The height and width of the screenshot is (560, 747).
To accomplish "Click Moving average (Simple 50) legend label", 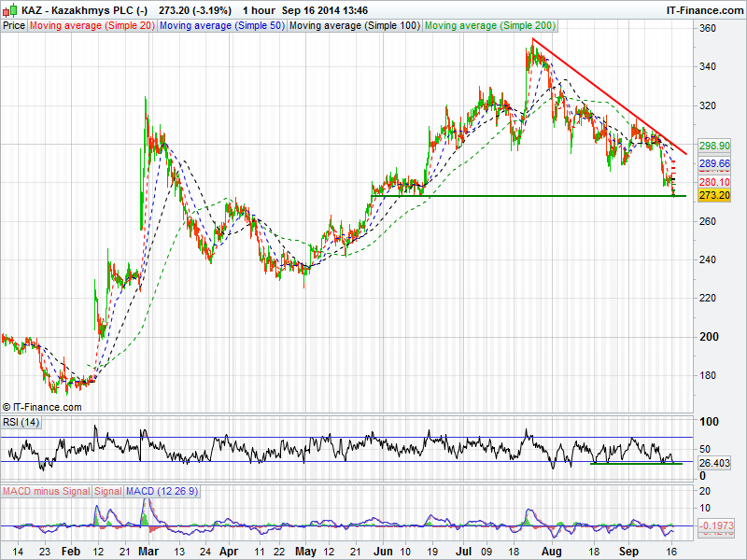I will point(221,26).
